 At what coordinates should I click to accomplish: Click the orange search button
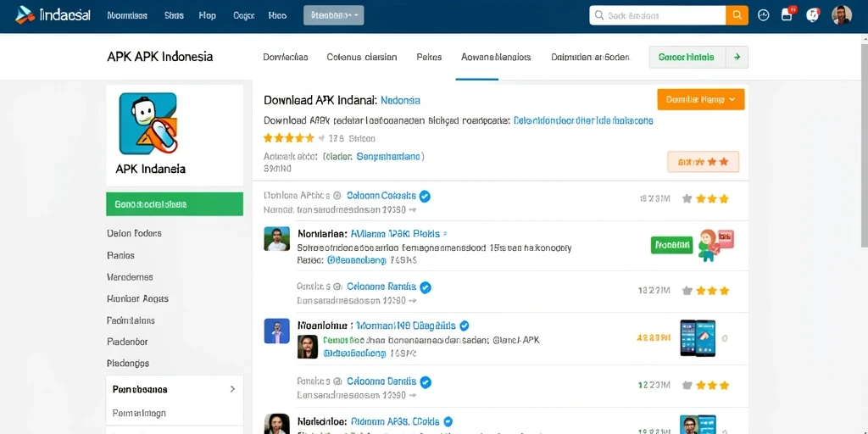pos(737,15)
